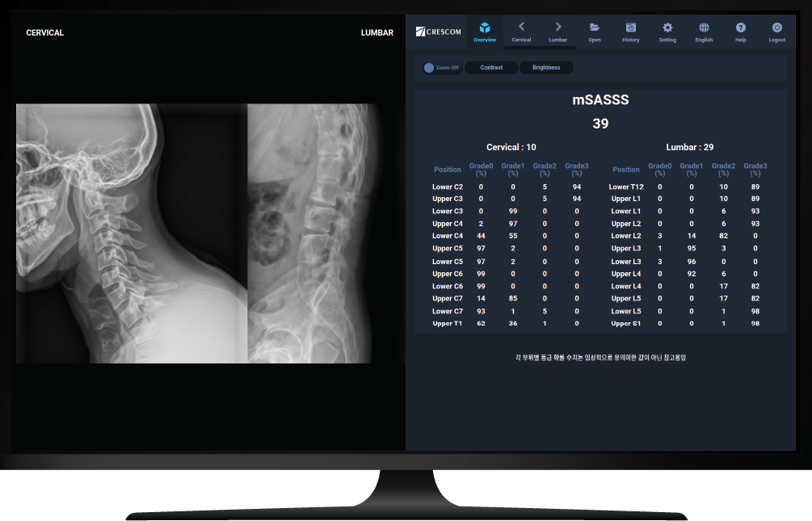Image resolution: width=812 pixels, height=521 pixels.
Task: Toggle the Zoom Off switch
Action: 429,68
